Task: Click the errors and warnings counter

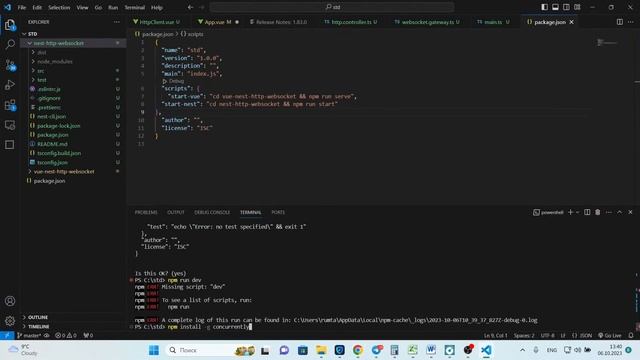Action: pos(66,336)
